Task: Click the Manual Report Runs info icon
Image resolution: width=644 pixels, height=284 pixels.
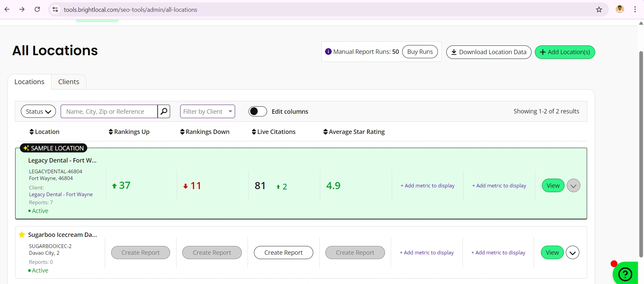Action: pos(328,51)
